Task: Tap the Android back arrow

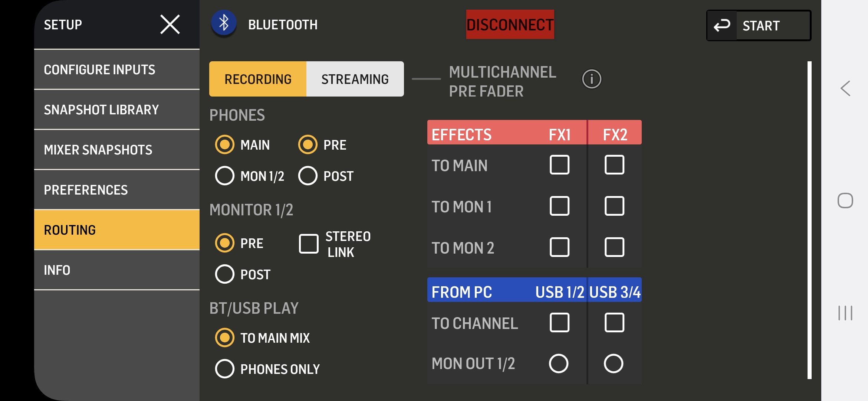Action: tap(845, 88)
